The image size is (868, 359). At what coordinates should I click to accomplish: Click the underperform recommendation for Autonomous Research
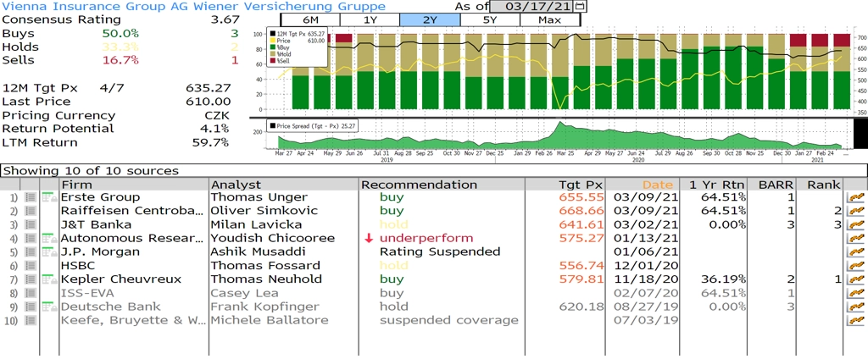coord(426,239)
